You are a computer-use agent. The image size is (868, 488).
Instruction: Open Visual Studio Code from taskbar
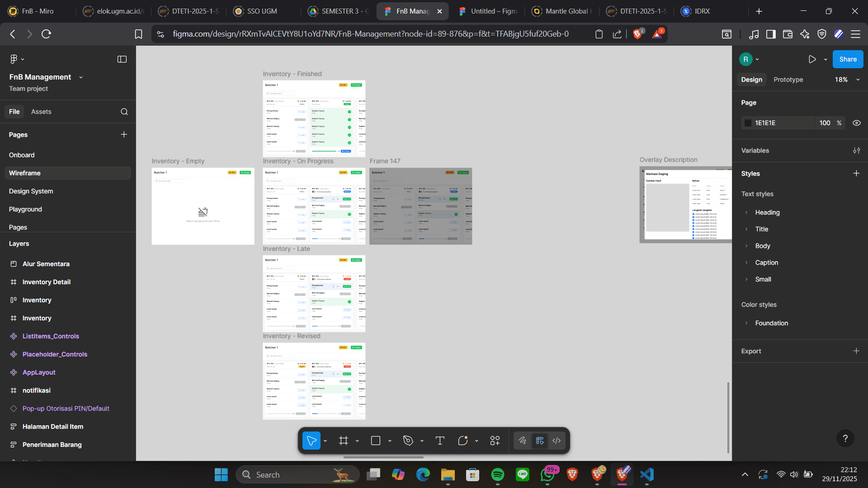pyautogui.click(x=647, y=474)
